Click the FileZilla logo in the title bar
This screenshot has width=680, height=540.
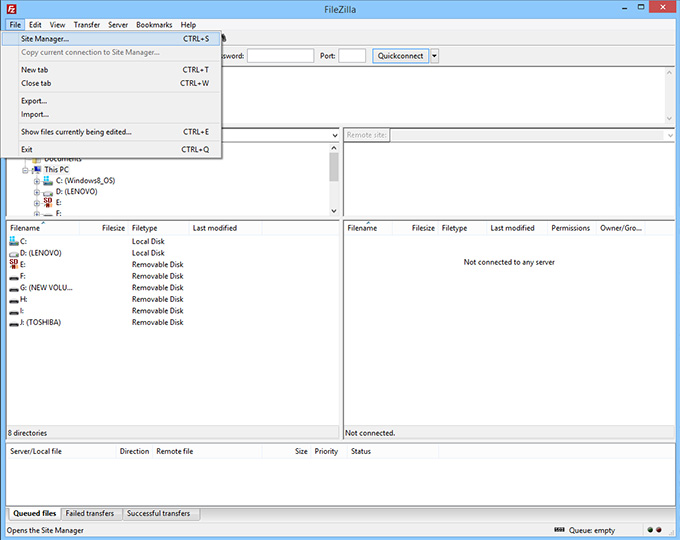tap(12, 9)
